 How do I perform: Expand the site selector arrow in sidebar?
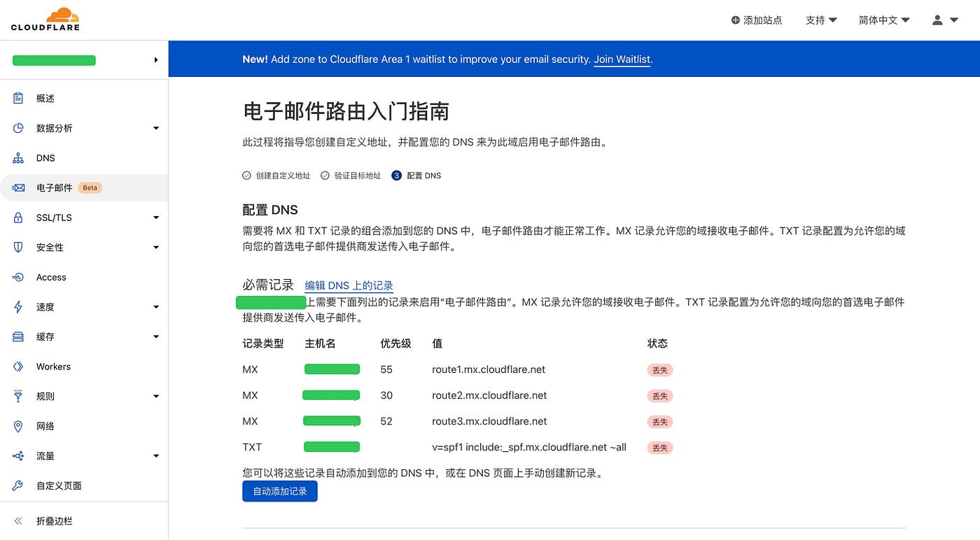[x=156, y=60]
